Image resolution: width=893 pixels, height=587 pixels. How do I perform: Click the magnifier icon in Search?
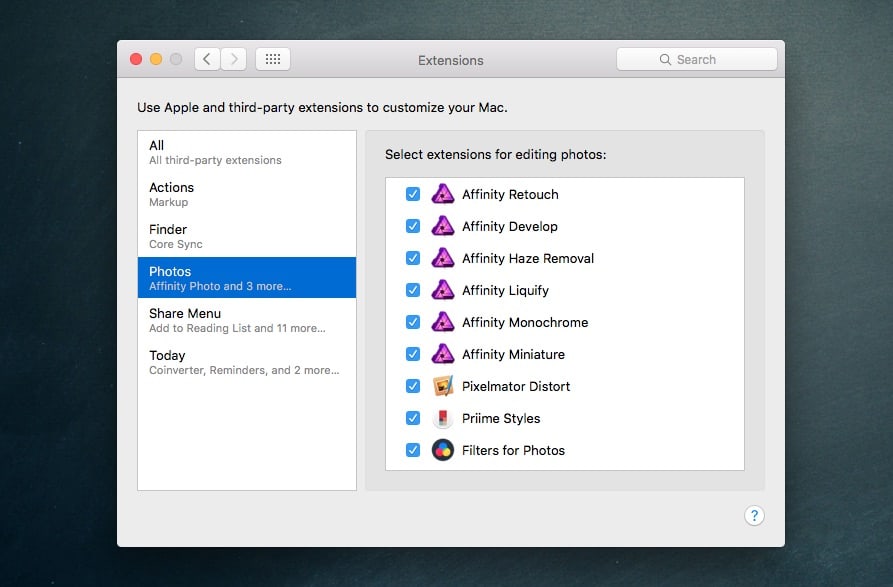[665, 59]
